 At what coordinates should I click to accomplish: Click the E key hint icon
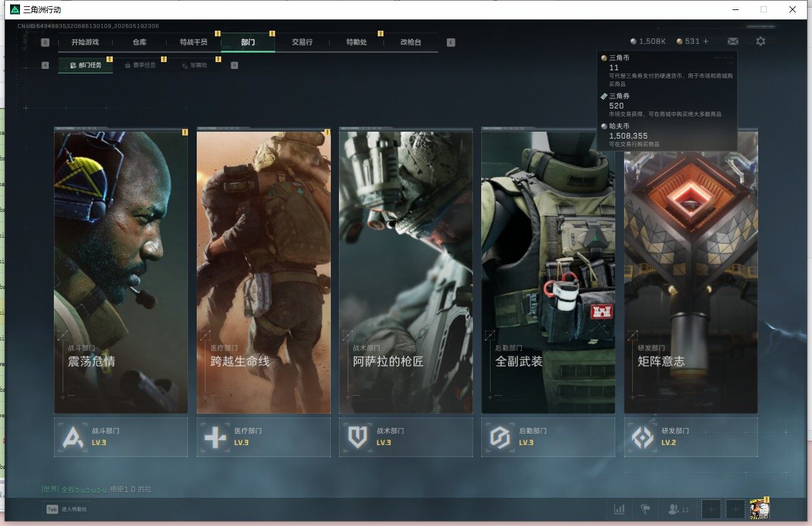click(451, 43)
